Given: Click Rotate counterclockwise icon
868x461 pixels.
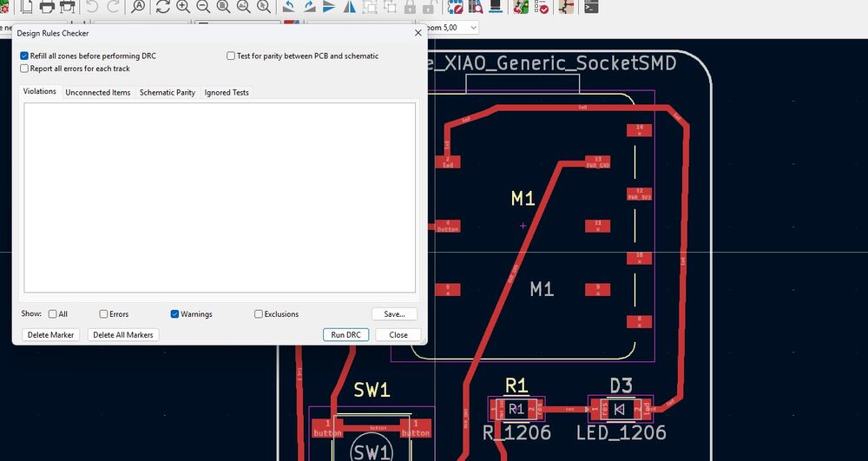Looking at the screenshot, I should (x=288, y=7).
